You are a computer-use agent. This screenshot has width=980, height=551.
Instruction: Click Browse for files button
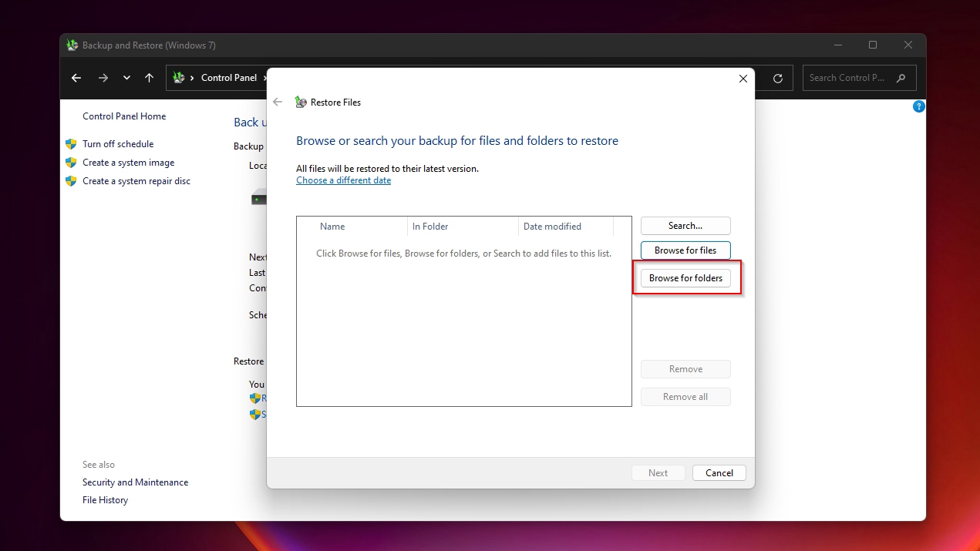coord(685,250)
